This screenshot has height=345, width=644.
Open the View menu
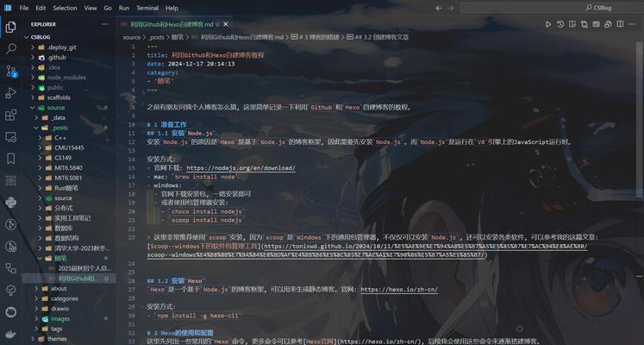91,8
